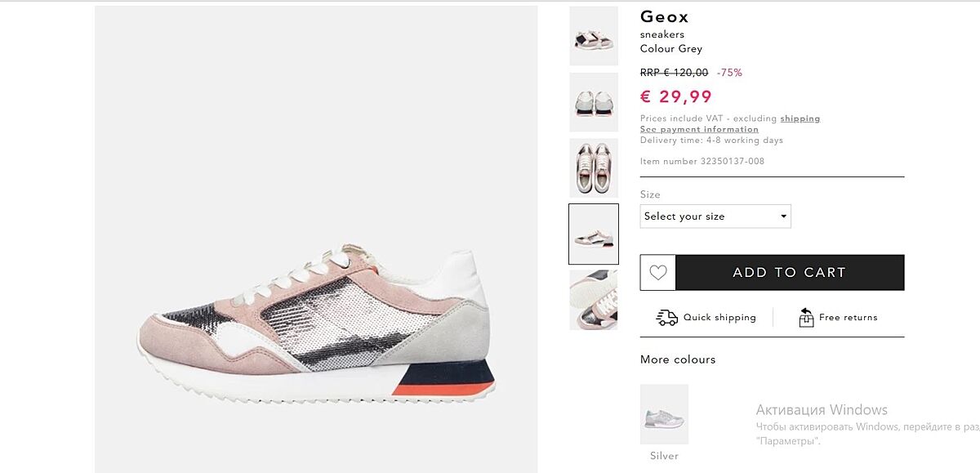Click the Quick shipping truck icon

pyautogui.click(x=667, y=318)
